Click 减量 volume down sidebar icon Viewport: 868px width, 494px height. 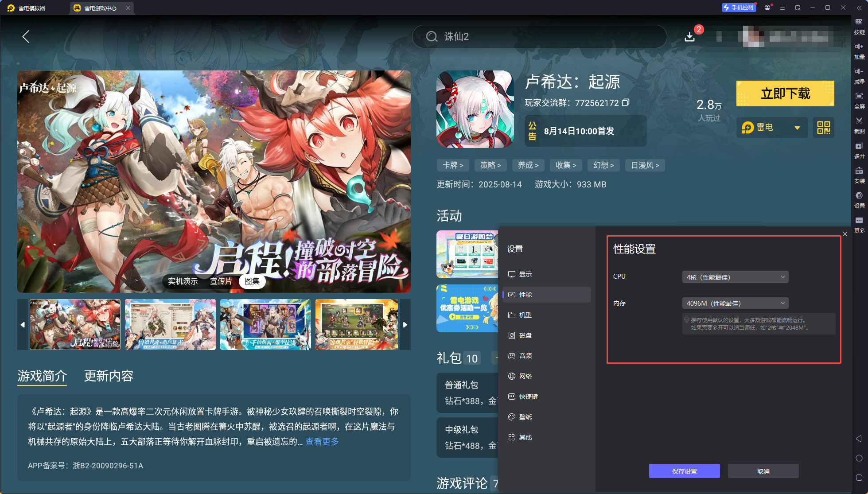coord(859,76)
